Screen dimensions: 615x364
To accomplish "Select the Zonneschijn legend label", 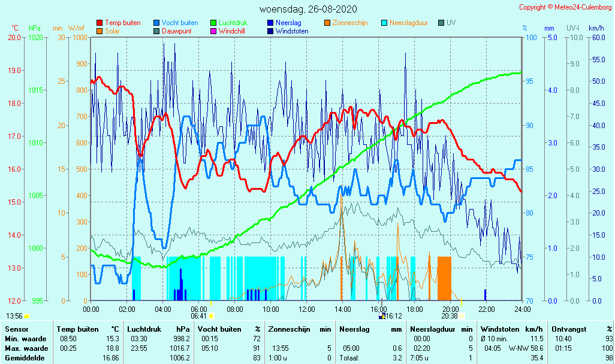I will (x=350, y=23).
